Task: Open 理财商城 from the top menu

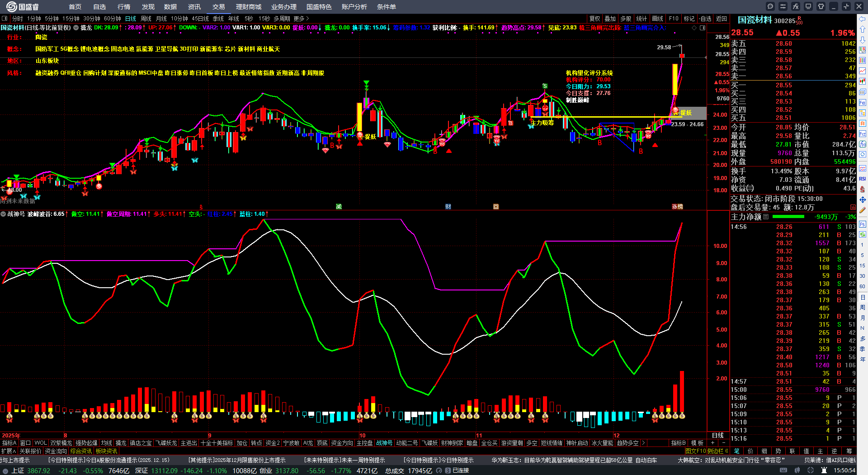Action: 249,7
